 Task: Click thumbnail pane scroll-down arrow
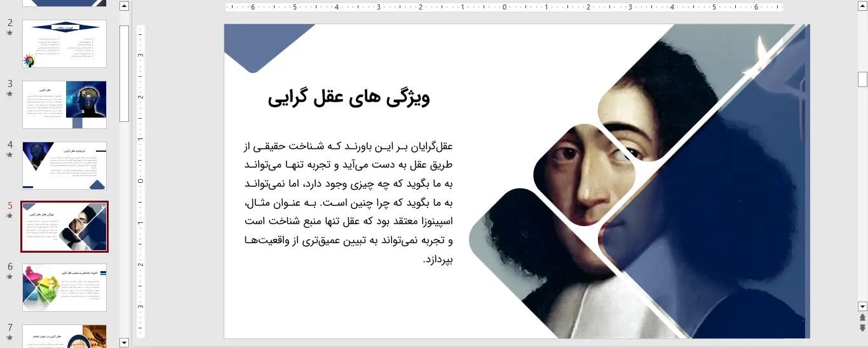(x=124, y=342)
